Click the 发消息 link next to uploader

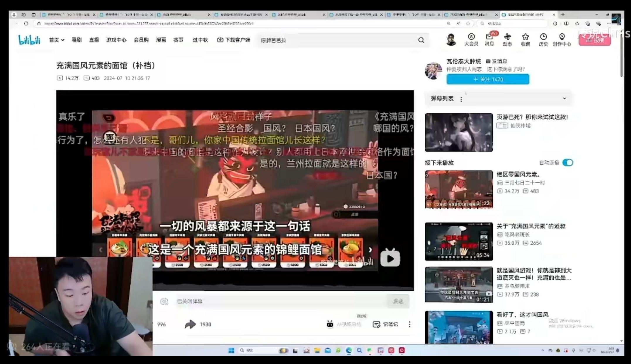(496, 61)
